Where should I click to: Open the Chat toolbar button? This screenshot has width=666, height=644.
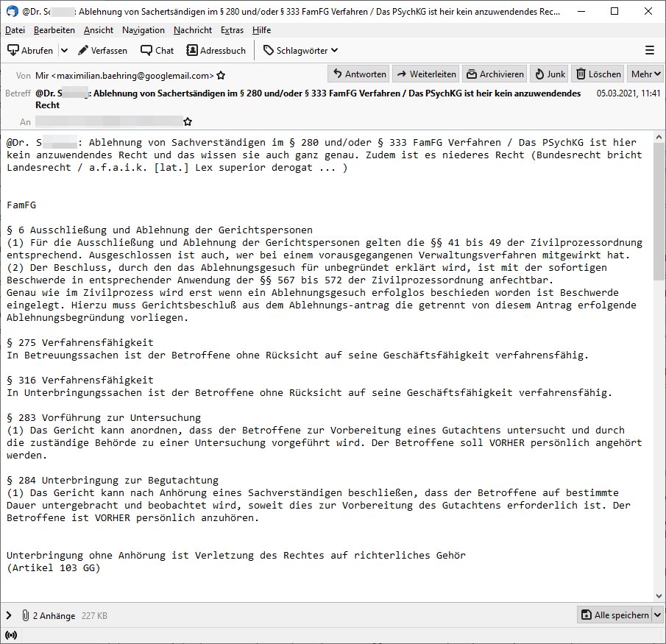point(157,51)
